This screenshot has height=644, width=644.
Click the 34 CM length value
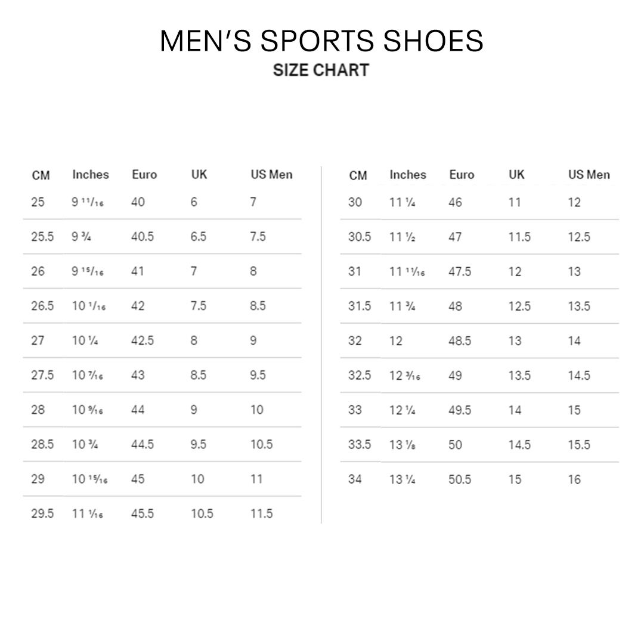(355, 479)
